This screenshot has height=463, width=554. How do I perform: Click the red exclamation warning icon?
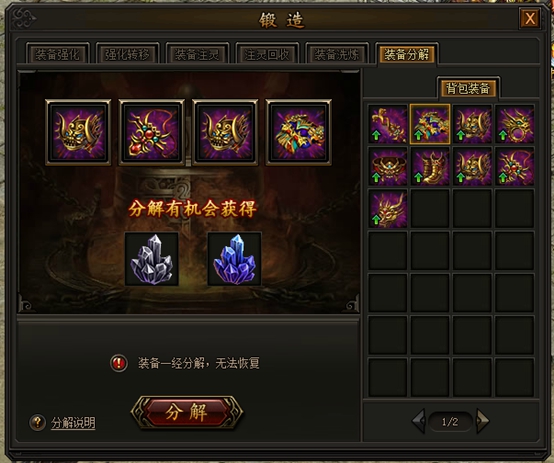pos(119,363)
